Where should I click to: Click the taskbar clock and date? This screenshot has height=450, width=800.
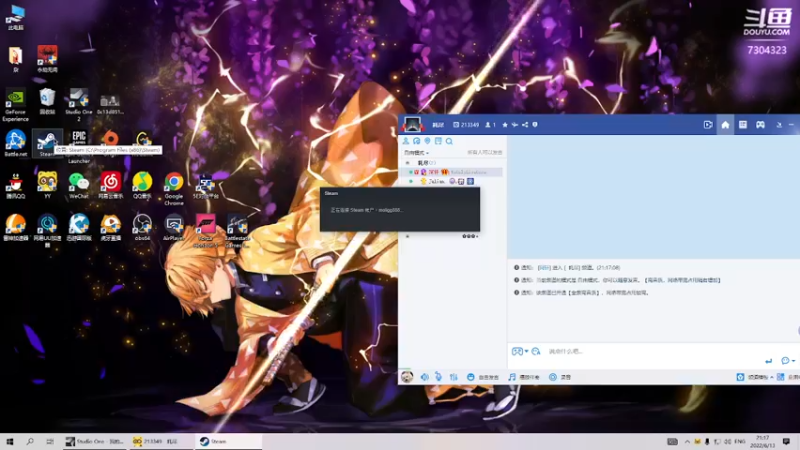point(763,441)
